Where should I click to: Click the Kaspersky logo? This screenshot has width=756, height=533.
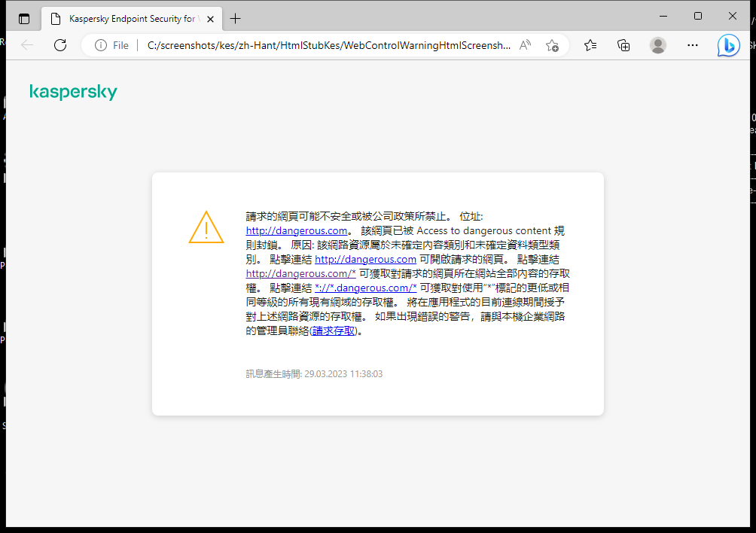[x=73, y=92]
